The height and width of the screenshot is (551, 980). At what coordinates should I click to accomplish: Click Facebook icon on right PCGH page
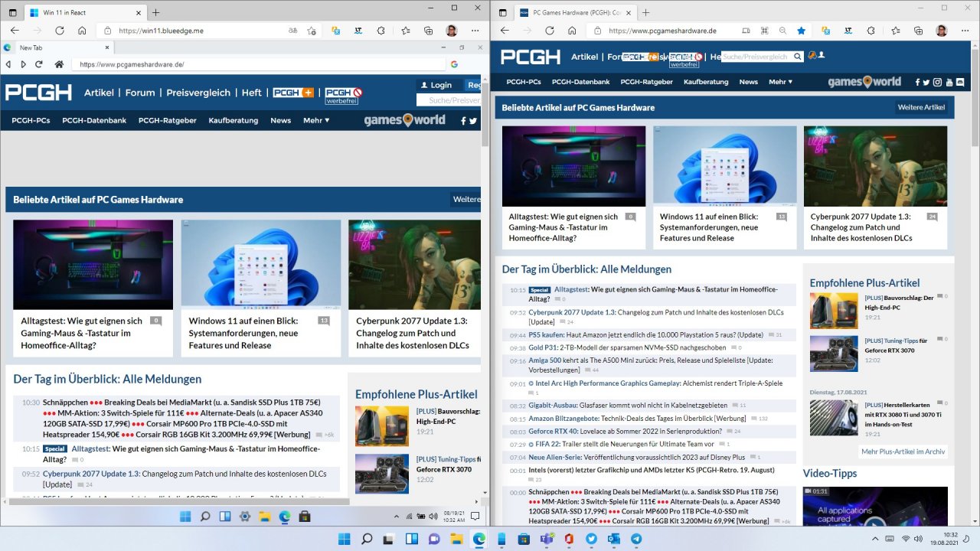pyautogui.click(x=916, y=82)
